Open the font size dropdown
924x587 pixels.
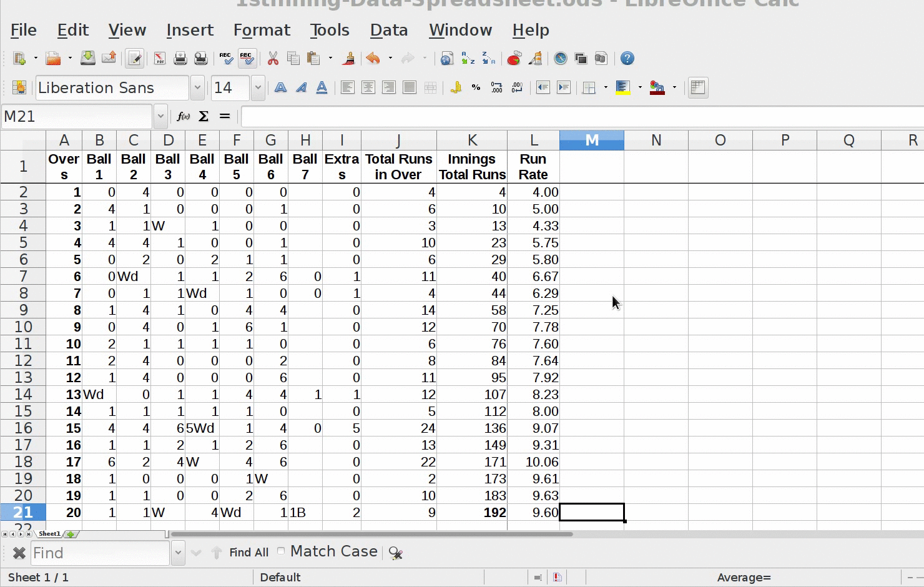pos(258,88)
